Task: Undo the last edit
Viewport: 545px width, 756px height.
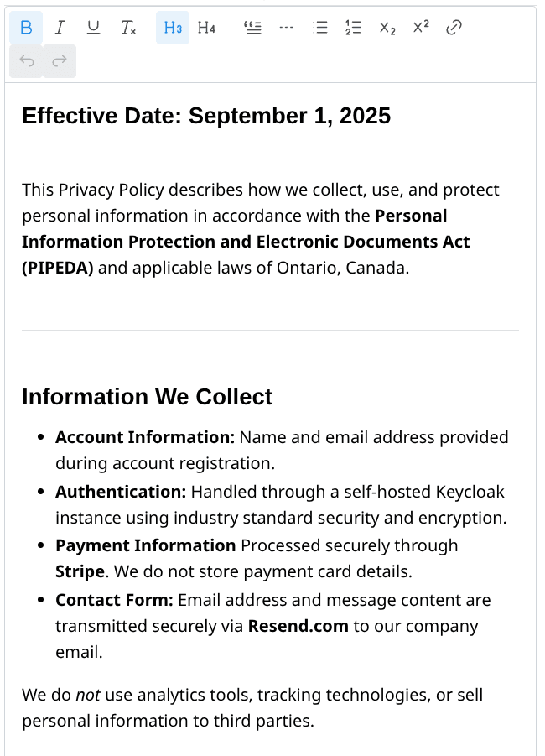Action: click(x=26, y=61)
